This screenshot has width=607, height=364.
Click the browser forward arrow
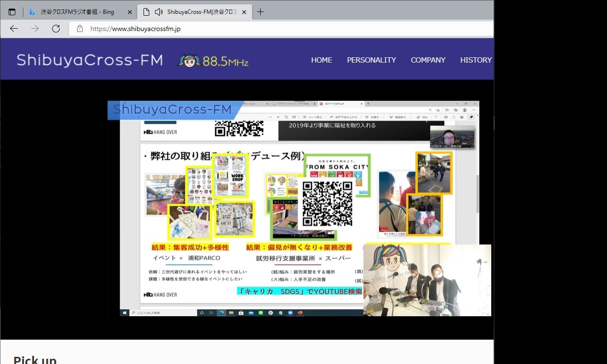tap(35, 29)
